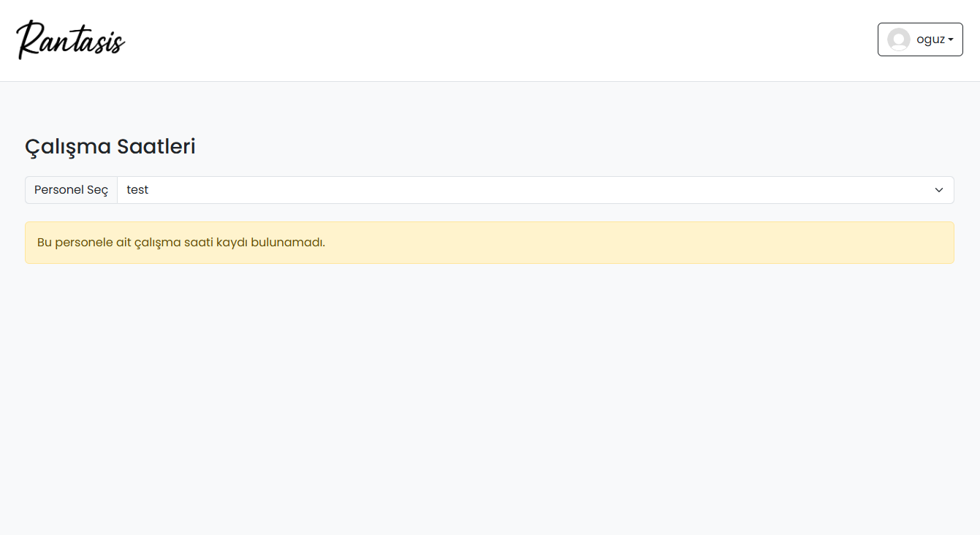Click the word 'Personel' in the select label
The height and width of the screenshot is (535, 980).
tap(58, 190)
